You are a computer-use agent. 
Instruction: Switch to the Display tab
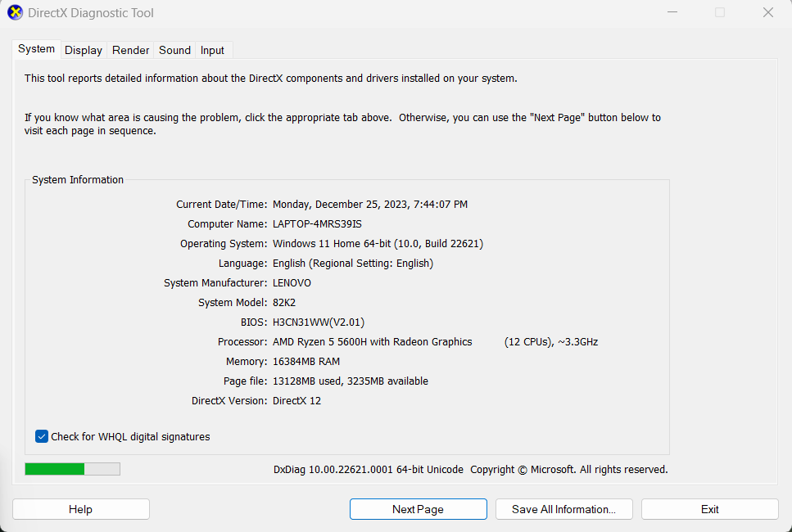click(84, 50)
